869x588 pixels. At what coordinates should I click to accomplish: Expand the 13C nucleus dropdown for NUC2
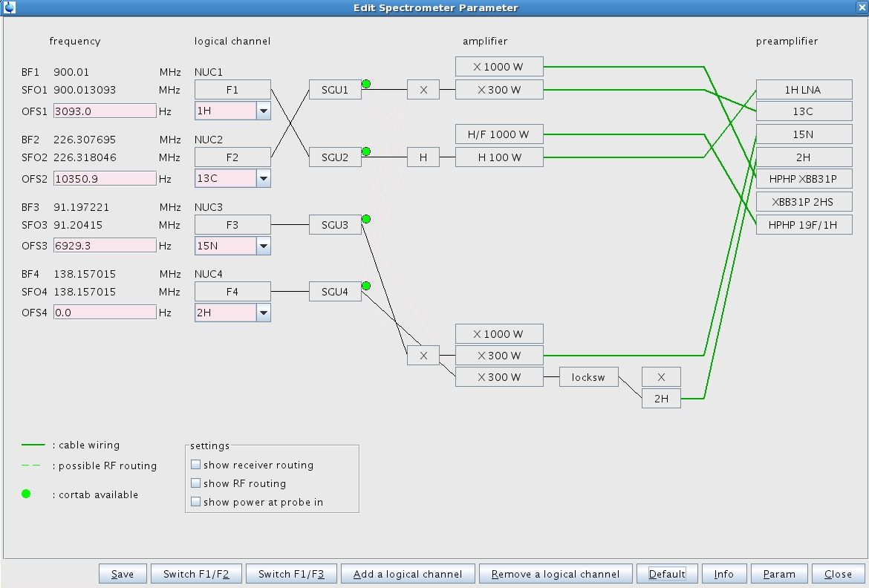pyautogui.click(x=263, y=178)
